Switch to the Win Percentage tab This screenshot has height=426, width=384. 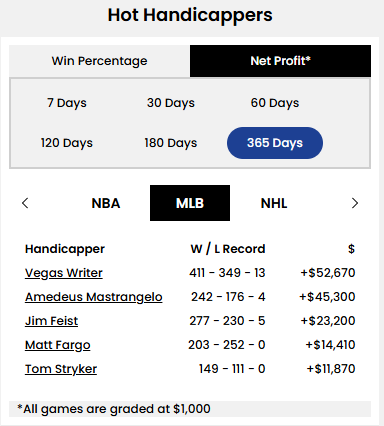99,61
